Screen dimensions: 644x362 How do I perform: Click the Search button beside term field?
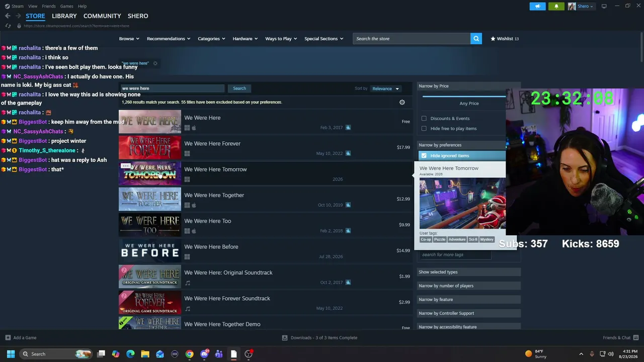point(239,88)
